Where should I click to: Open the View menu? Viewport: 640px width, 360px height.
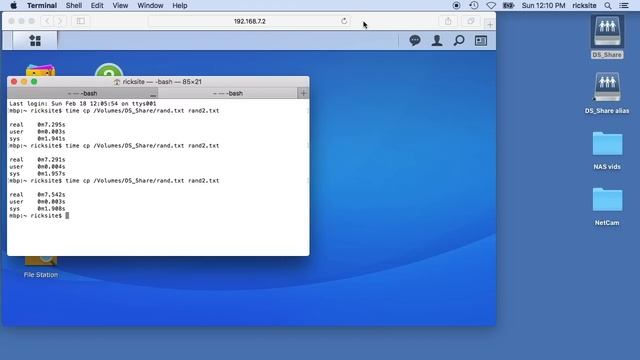pyautogui.click(x=120, y=5)
